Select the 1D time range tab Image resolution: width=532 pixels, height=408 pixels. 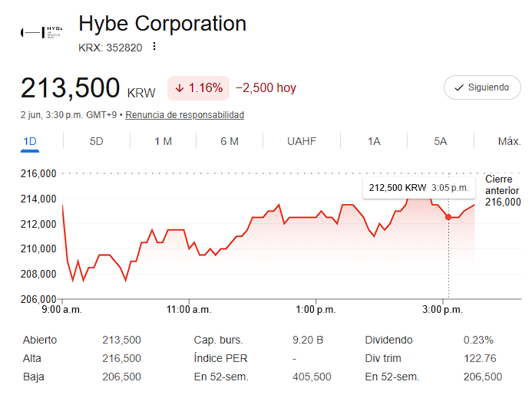pos(30,141)
